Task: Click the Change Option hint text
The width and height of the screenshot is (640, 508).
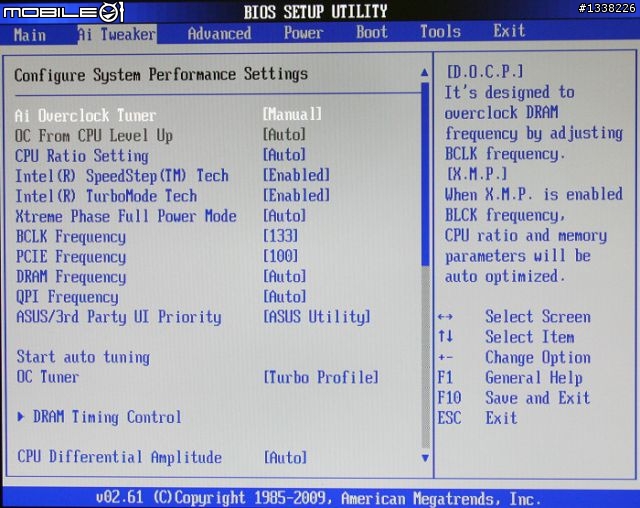Action: tap(538, 358)
